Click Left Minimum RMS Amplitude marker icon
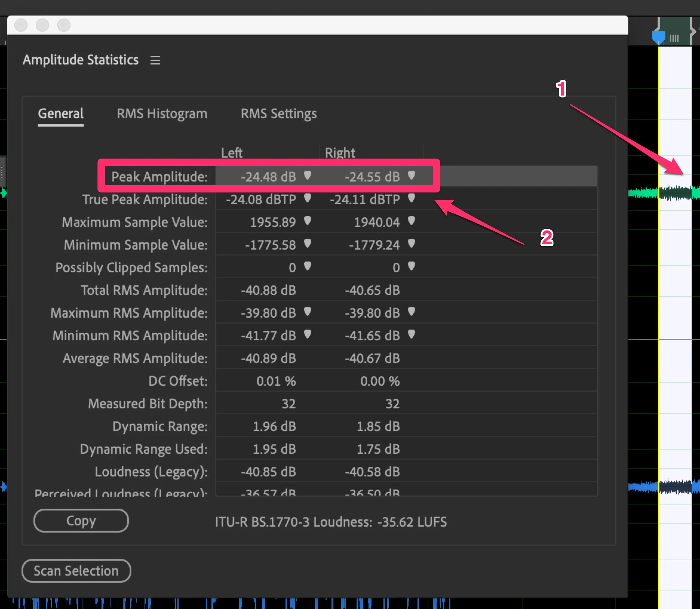 [307, 334]
